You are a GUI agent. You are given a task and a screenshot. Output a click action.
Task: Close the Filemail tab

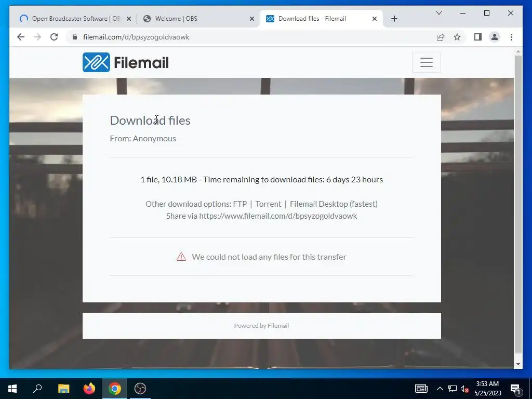375,19
